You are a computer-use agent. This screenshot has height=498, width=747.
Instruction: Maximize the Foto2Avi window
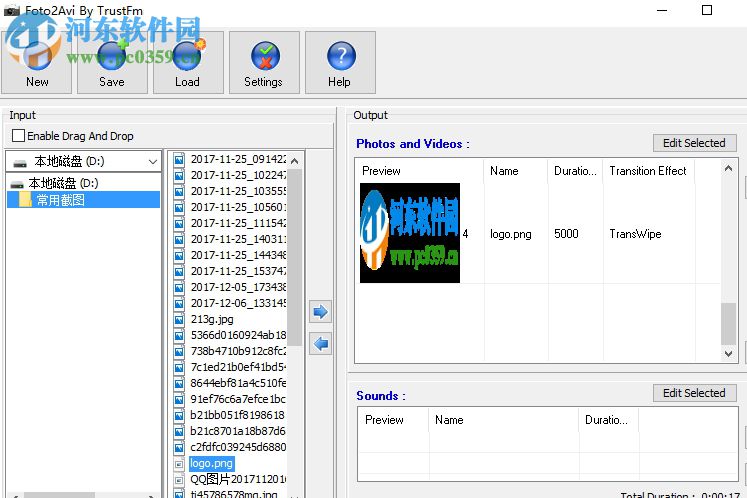point(707,10)
